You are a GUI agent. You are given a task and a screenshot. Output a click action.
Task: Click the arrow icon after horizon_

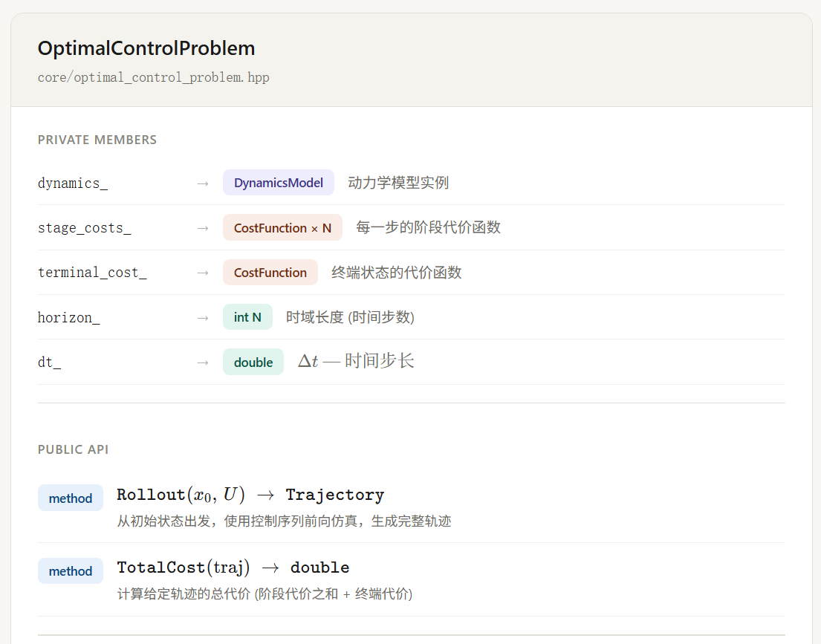coord(203,317)
